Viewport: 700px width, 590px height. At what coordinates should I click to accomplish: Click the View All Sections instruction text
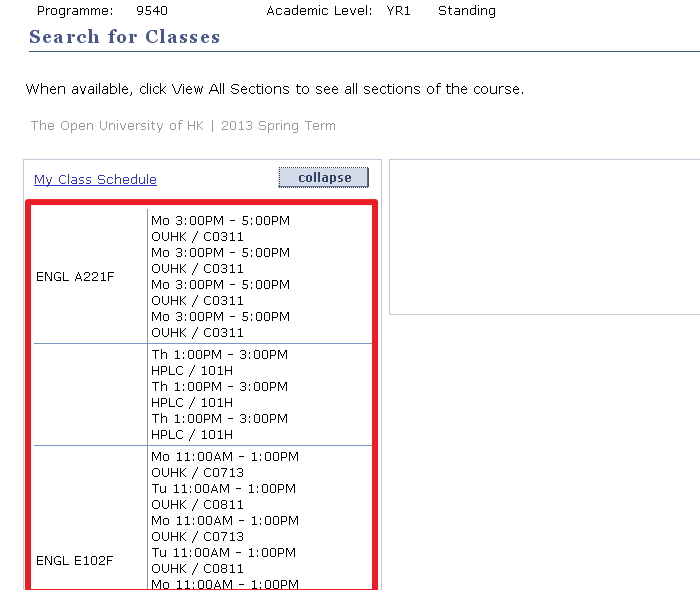tap(275, 89)
